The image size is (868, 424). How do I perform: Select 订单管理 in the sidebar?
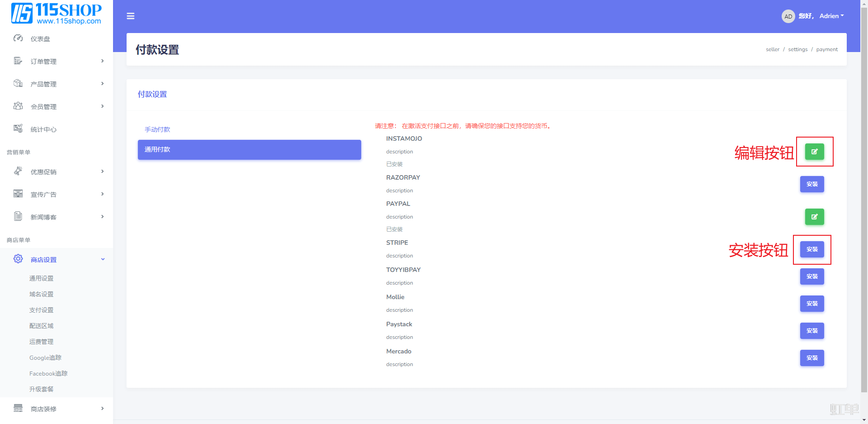pyautogui.click(x=43, y=62)
